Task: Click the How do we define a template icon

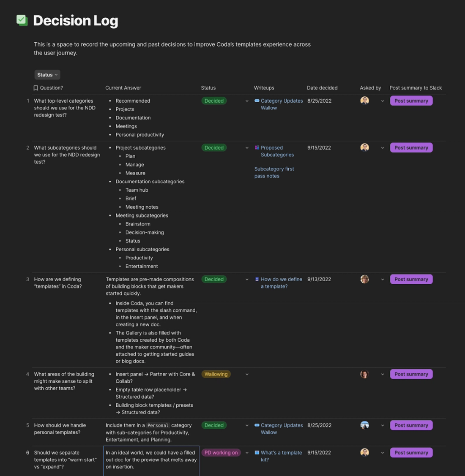Action: tap(257, 279)
